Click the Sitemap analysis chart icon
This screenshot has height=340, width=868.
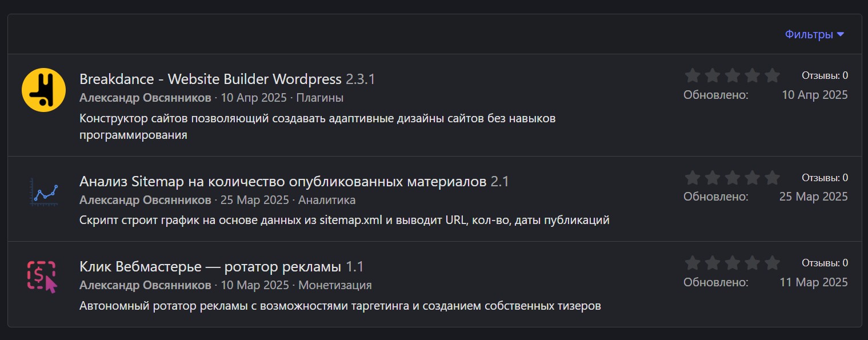[44, 193]
